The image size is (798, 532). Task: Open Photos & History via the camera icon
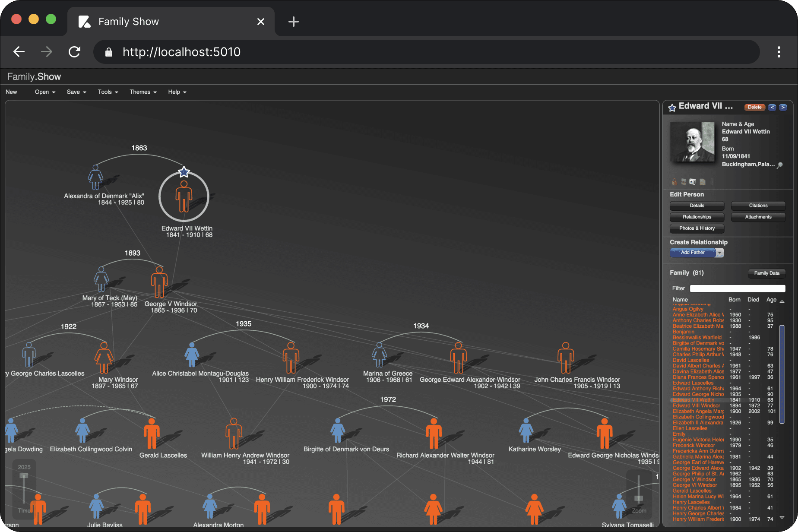(x=692, y=181)
